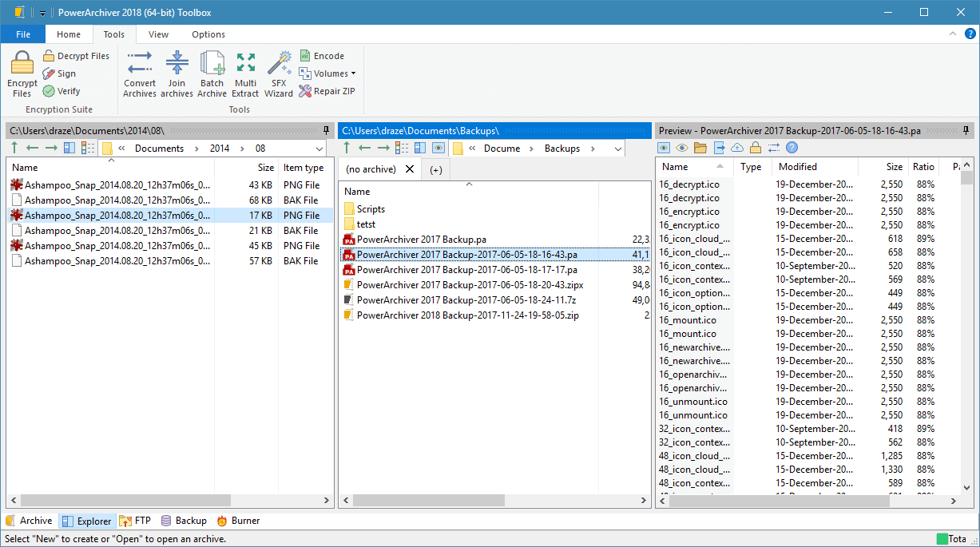980x547 pixels.
Task: Toggle details list view in 2014\08 pane
Action: pos(87,148)
